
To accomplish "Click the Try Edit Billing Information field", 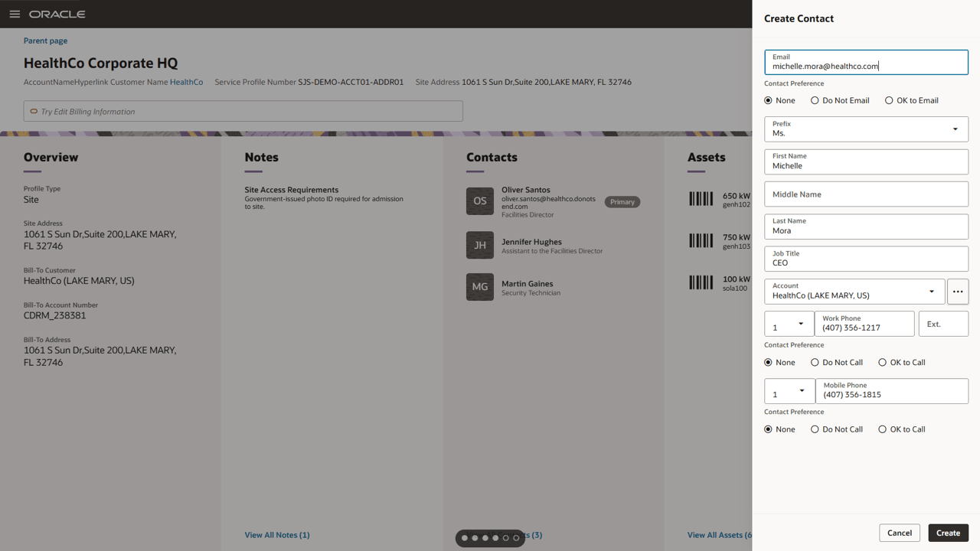I will point(243,110).
